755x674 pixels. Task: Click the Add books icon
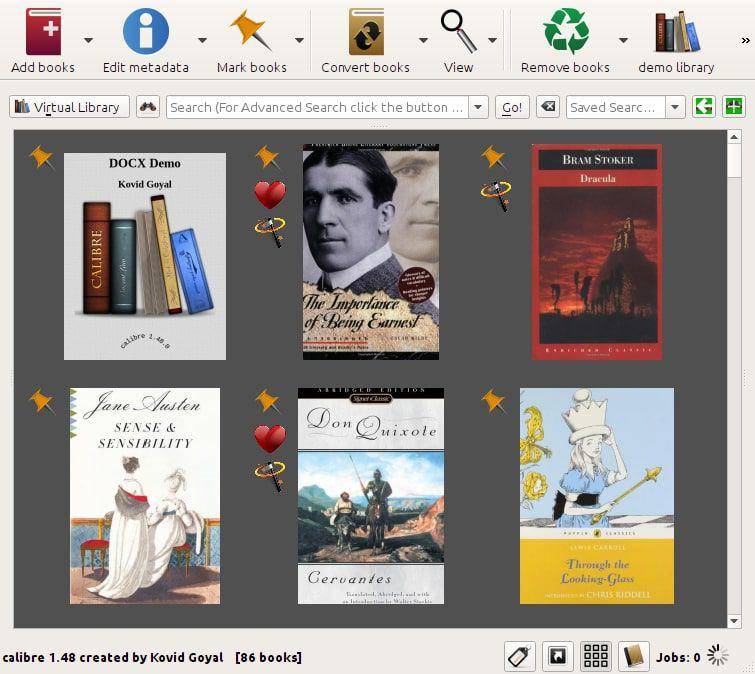[x=43, y=32]
